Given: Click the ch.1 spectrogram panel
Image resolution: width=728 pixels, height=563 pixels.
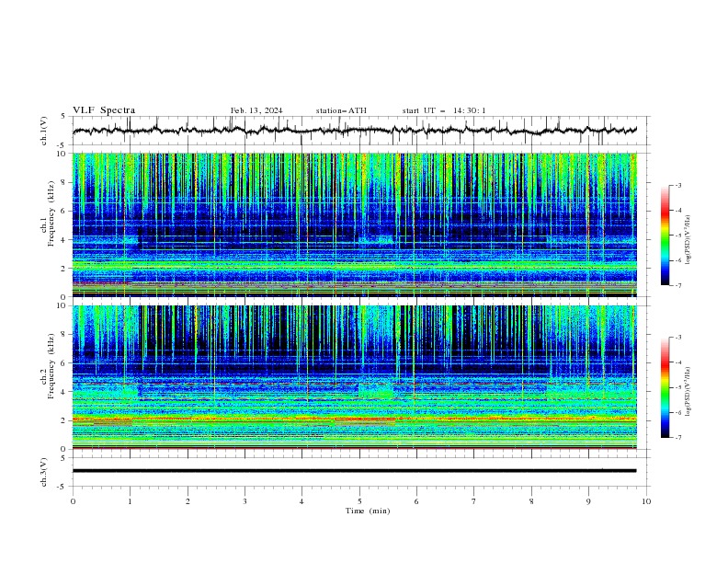Looking at the screenshot, I should pyautogui.click(x=354, y=224).
